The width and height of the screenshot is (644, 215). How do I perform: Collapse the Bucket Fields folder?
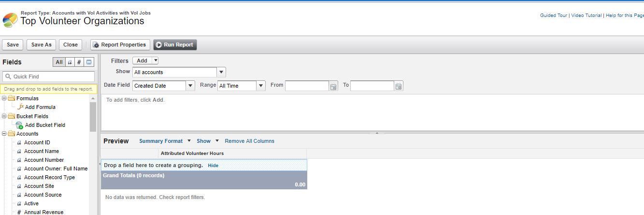[4, 116]
